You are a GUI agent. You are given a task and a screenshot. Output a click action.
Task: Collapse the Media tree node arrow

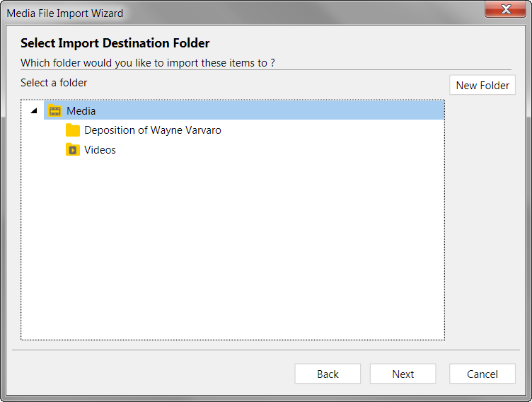[x=33, y=110]
